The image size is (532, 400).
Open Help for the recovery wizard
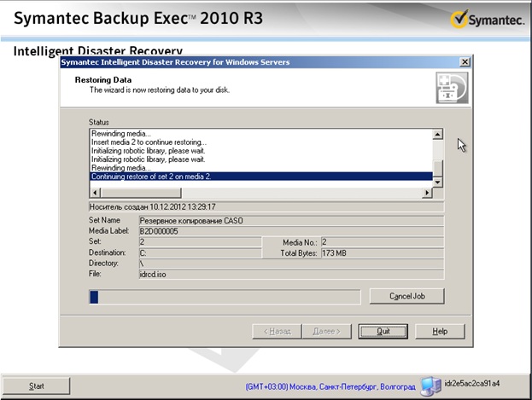pyautogui.click(x=440, y=331)
